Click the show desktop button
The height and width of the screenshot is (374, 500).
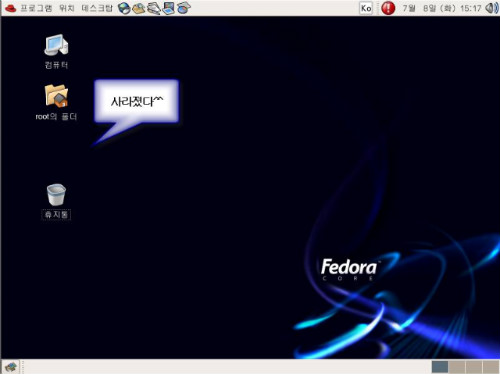pos(11,367)
